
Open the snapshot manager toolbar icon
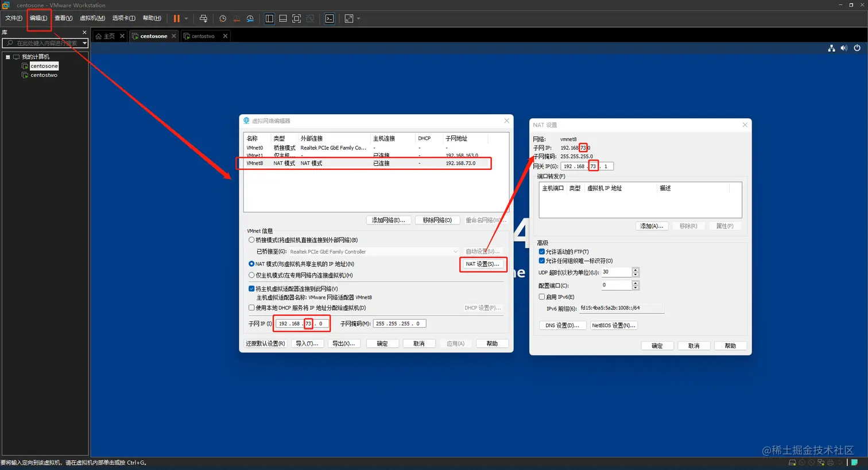250,18
